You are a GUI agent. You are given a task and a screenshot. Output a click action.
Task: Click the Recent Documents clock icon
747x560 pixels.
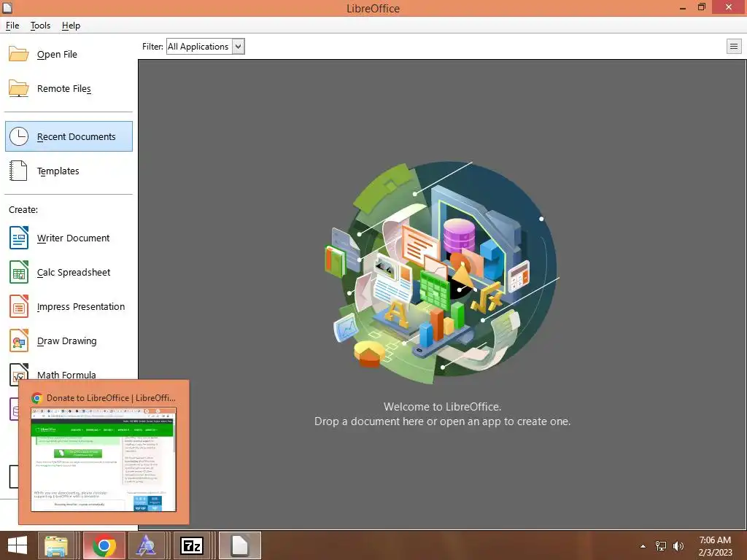point(19,136)
